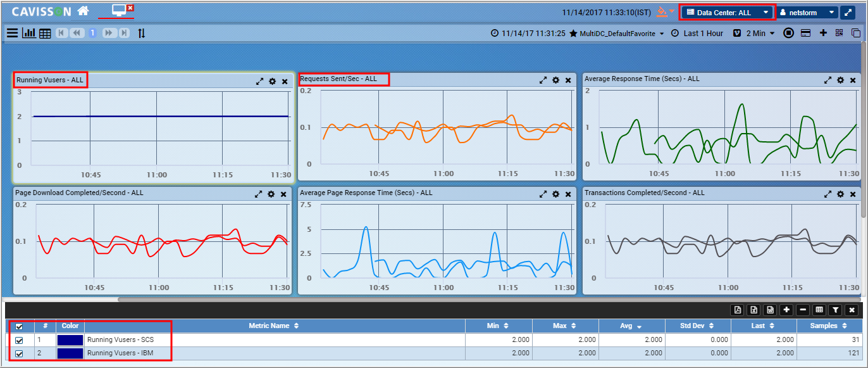The width and height of the screenshot is (868, 368).
Task: Close the Requests Sent/Sec - ALL panel
Action: pyautogui.click(x=568, y=80)
